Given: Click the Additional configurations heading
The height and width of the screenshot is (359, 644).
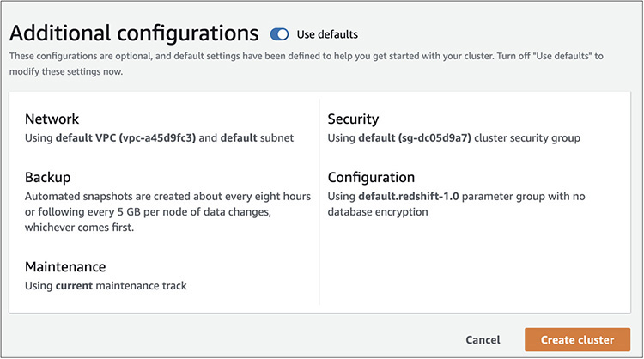Looking at the screenshot, I should point(134,33).
